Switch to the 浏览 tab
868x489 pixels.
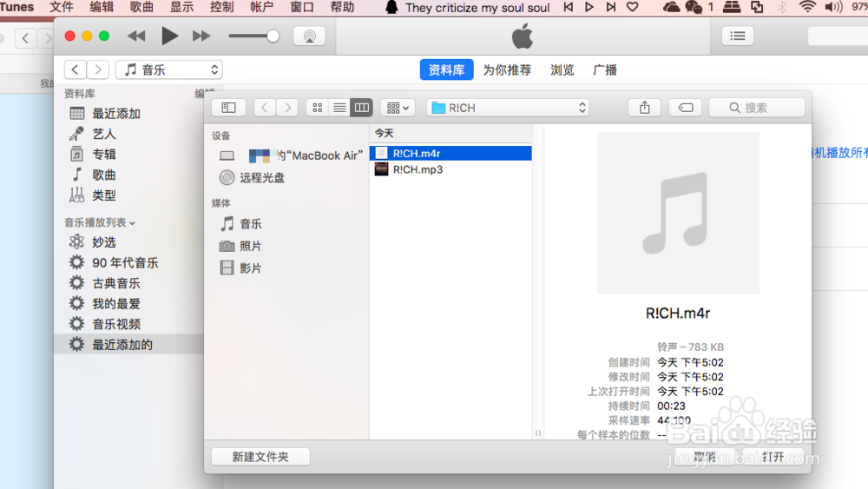[562, 69]
